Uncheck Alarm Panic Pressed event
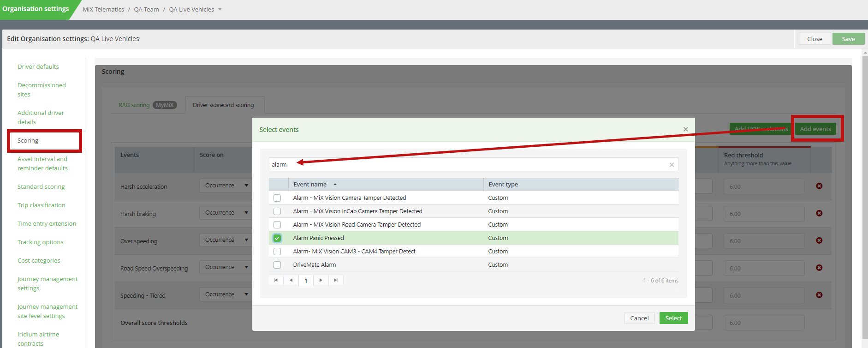The width and height of the screenshot is (868, 348). [x=277, y=238]
